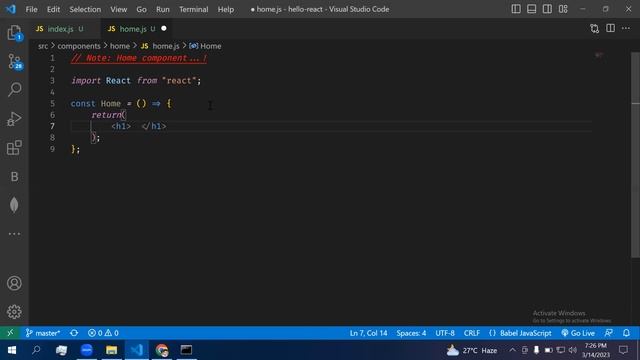Open Windows Start menu

pos(11,350)
